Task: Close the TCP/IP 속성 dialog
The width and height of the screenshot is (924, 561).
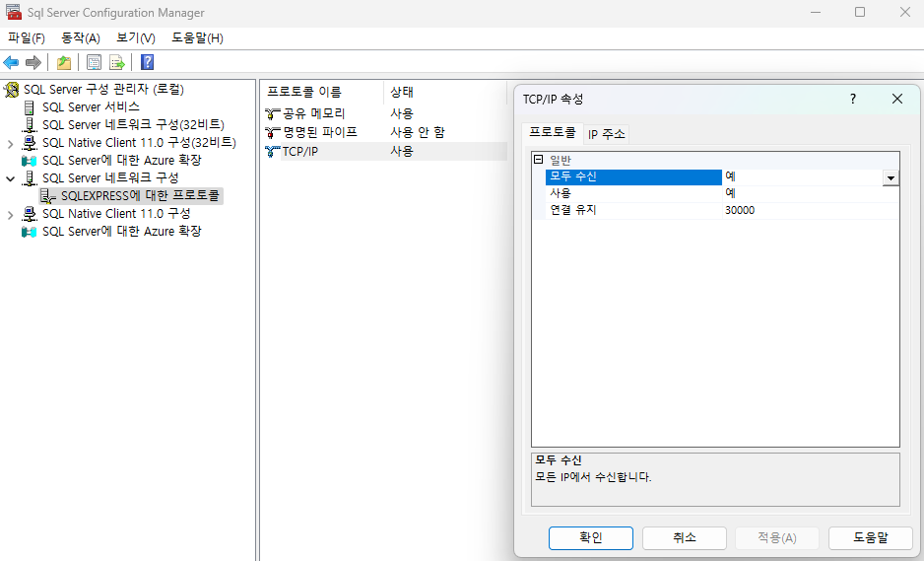Action: click(896, 99)
